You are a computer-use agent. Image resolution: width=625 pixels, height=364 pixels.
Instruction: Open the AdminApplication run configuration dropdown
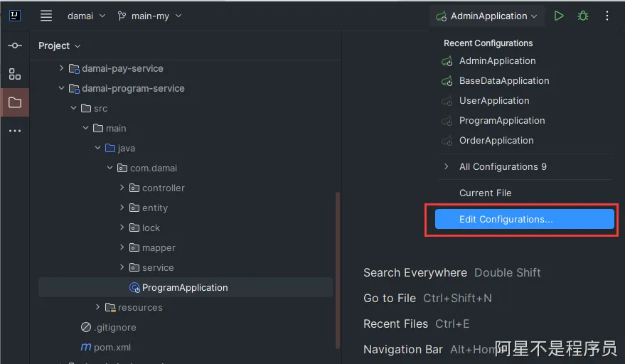pyautogui.click(x=487, y=16)
